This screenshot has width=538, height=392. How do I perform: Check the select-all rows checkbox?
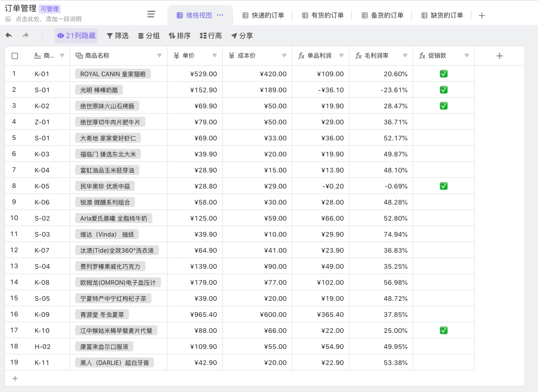pos(15,56)
